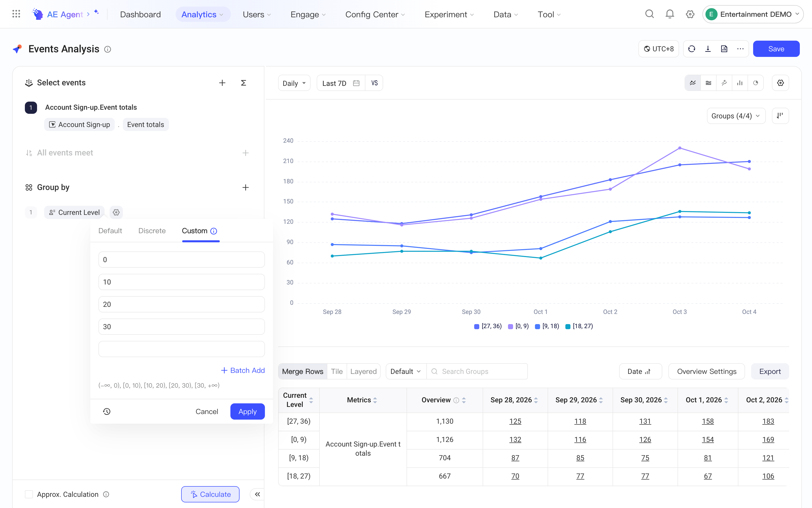The height and width of the screenshot is (508, 812).
Task: Switch to the Discrete tab
Action: [x=152, y=231]
